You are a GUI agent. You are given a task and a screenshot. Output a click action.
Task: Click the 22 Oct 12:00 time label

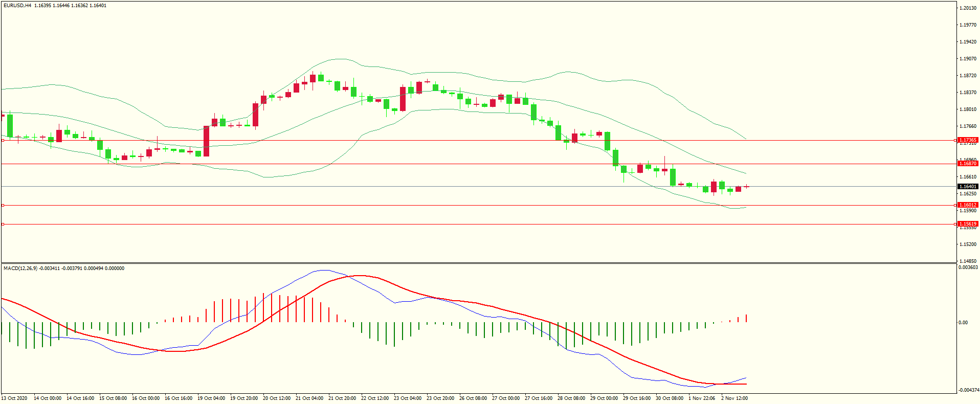[x=375, y=398]
